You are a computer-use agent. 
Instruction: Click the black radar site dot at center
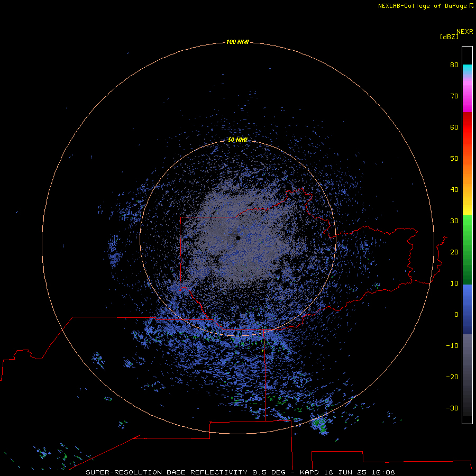[238, 238]
